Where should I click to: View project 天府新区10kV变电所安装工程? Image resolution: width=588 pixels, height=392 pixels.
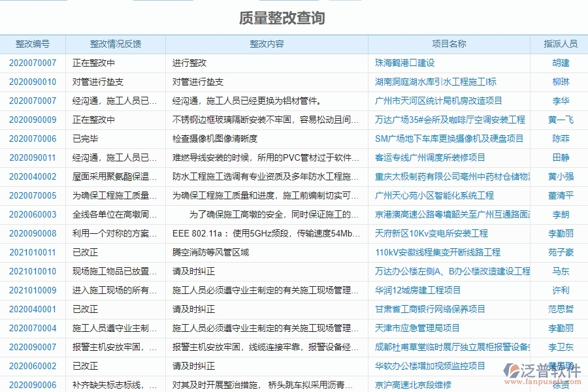point(431,233)
